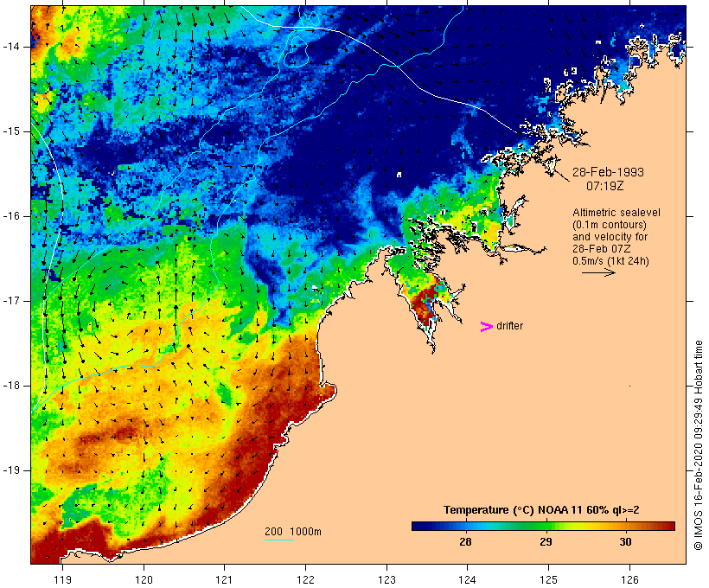The image size is (709, 588).
Task: Click the IMOS copyright timestamp text
Action: (698, 445)
